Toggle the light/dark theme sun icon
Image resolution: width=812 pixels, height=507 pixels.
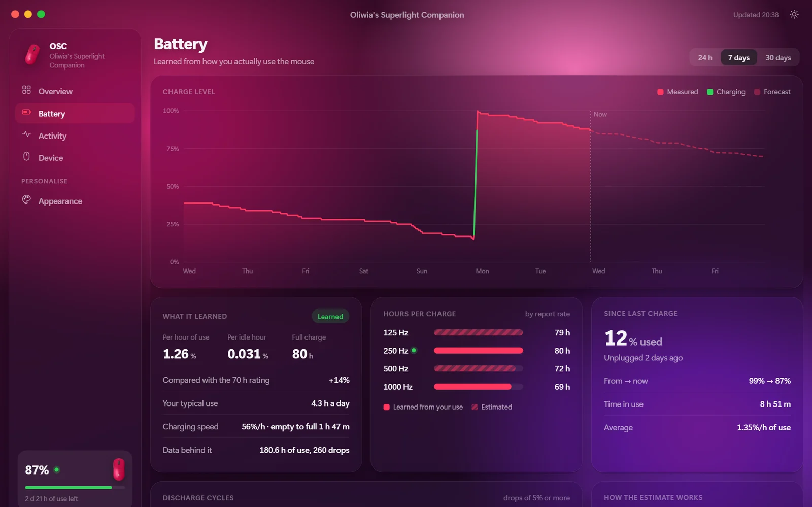tap(794, 14)
